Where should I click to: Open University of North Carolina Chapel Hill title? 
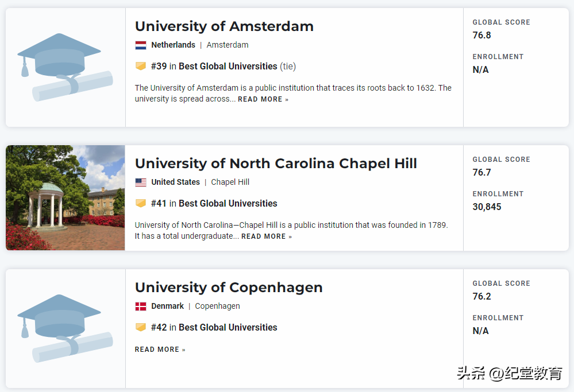click(x=276, y=164)
